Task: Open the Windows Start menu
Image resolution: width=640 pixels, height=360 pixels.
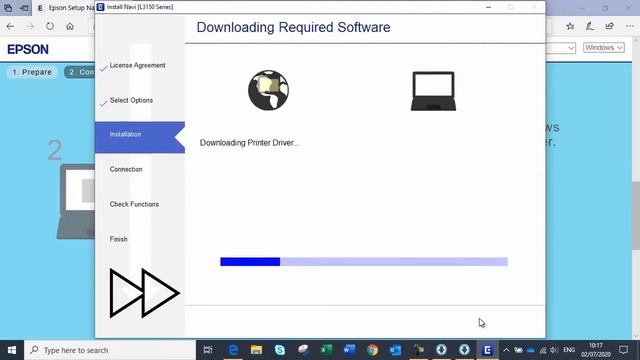Action: click(12, 350)
